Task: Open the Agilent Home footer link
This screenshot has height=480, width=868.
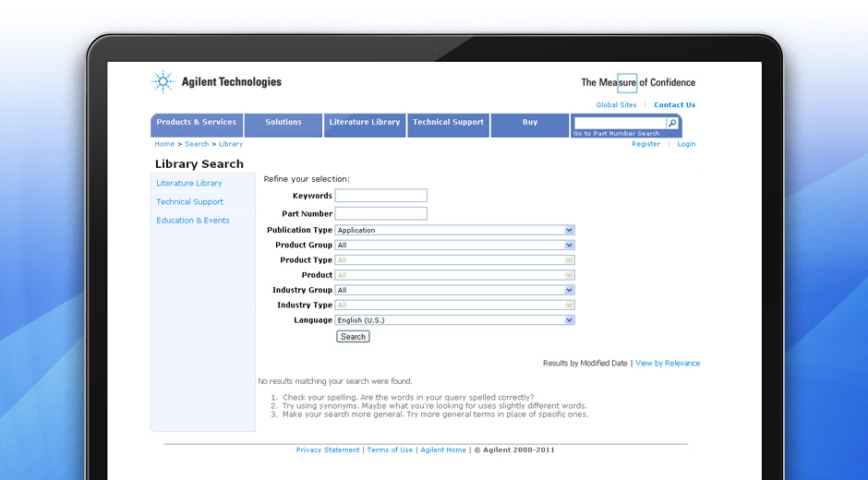Action: point(443,450)
